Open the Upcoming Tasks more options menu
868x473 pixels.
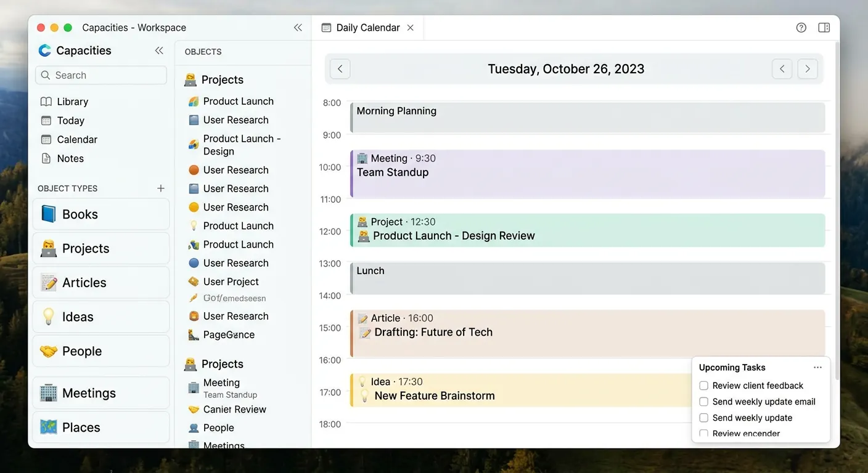tap(817, 368)
